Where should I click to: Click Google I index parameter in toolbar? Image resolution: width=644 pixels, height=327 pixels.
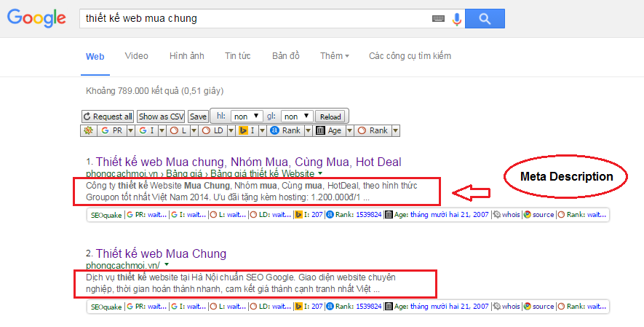click(146, 130)
